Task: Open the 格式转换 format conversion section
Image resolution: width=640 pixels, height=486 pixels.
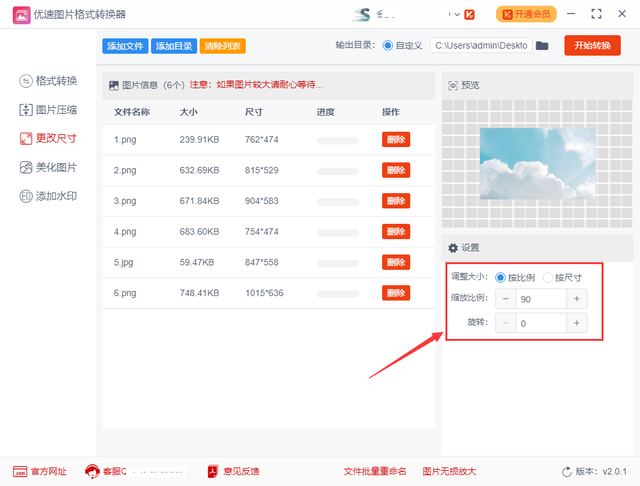Action: pyautogui.click(x=48, y=81)
